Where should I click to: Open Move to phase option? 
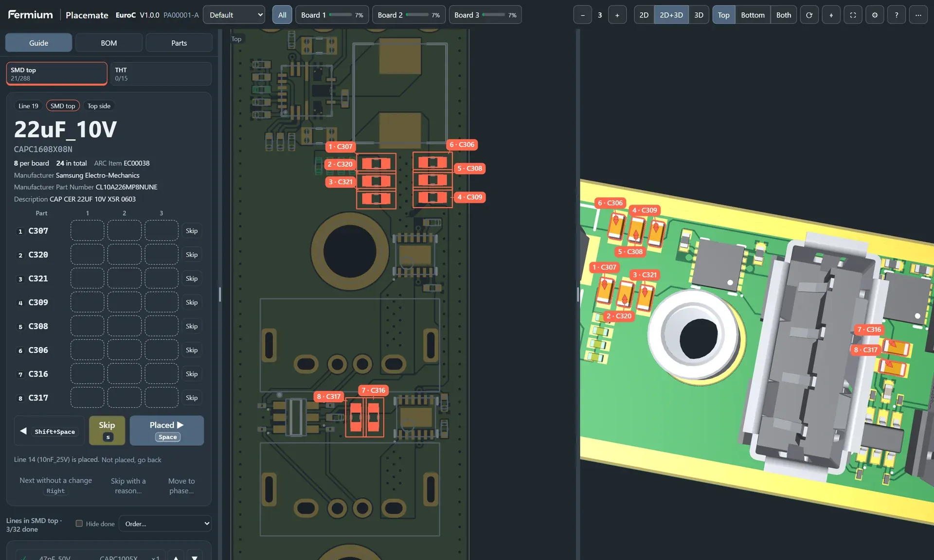(181, 486)
